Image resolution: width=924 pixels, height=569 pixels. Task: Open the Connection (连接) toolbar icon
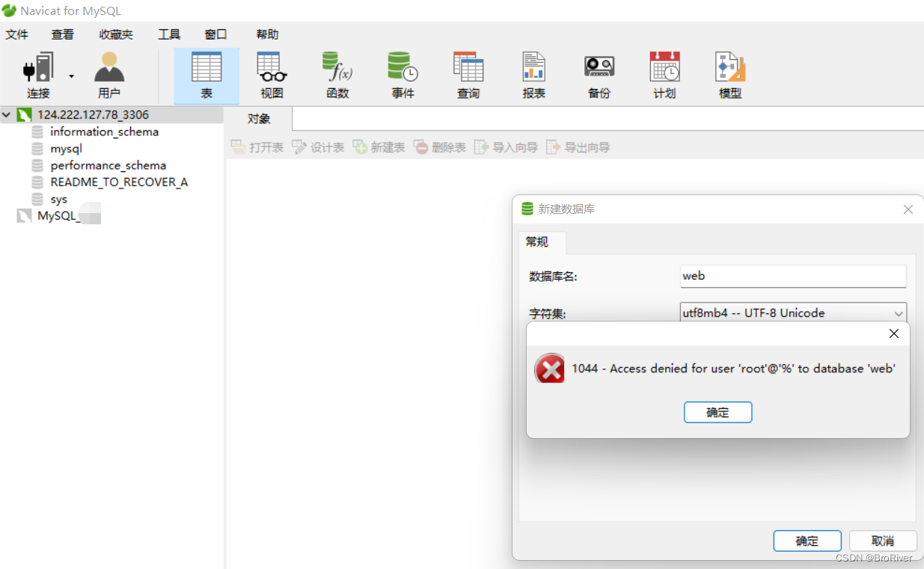(38, 76)
